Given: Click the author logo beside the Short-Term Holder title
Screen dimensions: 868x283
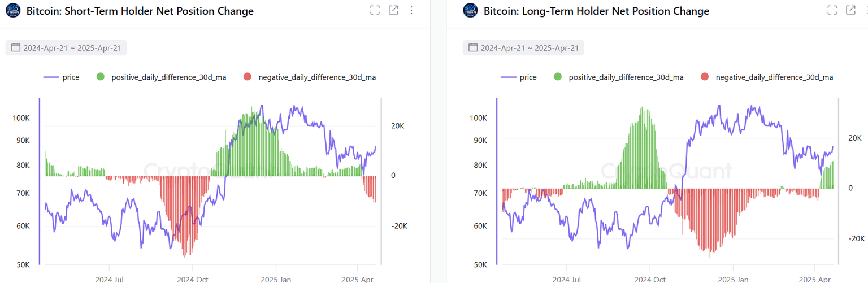Looking at the screenshot, I should tap(13, 11).
